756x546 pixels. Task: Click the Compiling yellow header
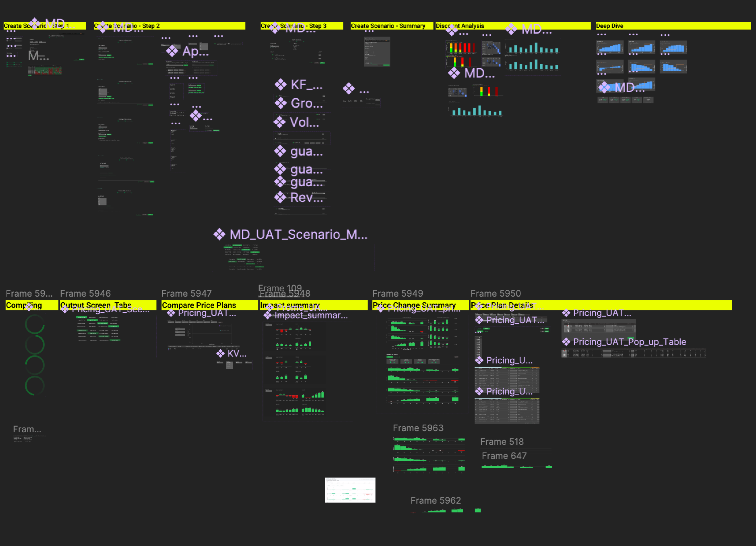click(x=32, y=305)
